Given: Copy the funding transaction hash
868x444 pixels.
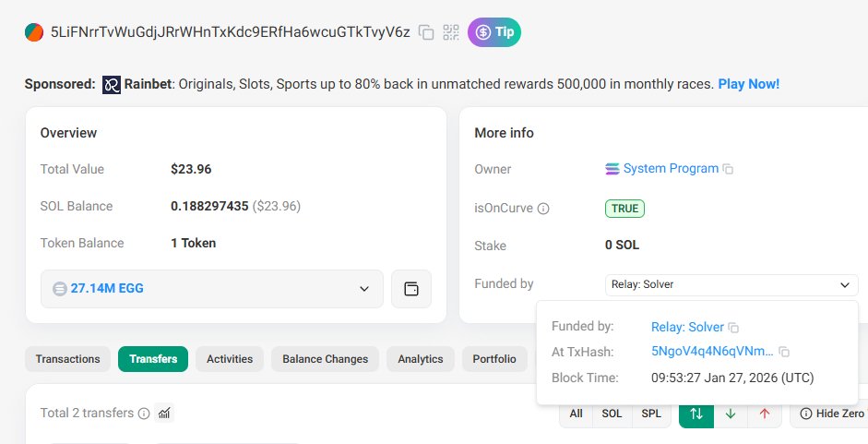Looking at the screenshot, I should (x=784, y=352).
